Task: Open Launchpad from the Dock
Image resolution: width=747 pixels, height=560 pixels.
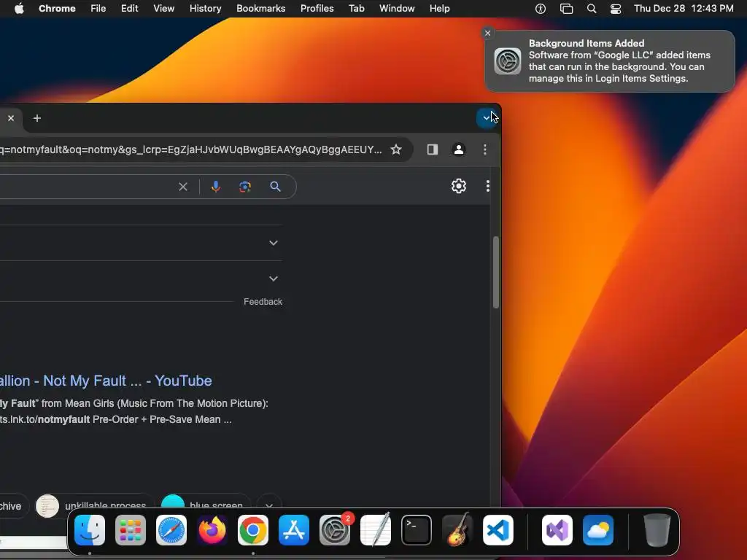Action: coord(131,530)
